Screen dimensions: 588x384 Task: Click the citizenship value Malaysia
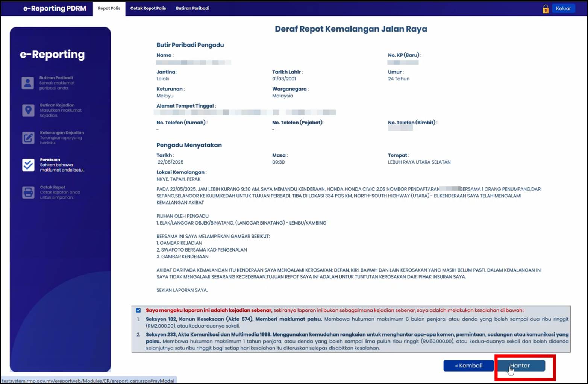pos(283,96)
